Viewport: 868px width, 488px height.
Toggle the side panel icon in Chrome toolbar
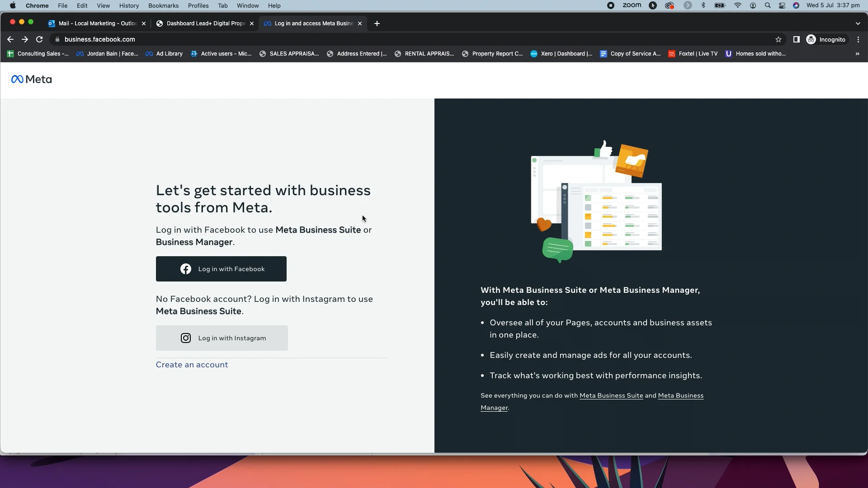tap(796, 39)
